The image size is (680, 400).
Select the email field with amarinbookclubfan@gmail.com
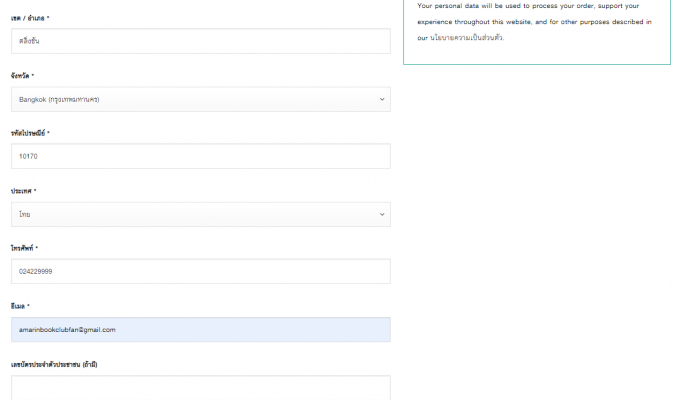point(200,329)
